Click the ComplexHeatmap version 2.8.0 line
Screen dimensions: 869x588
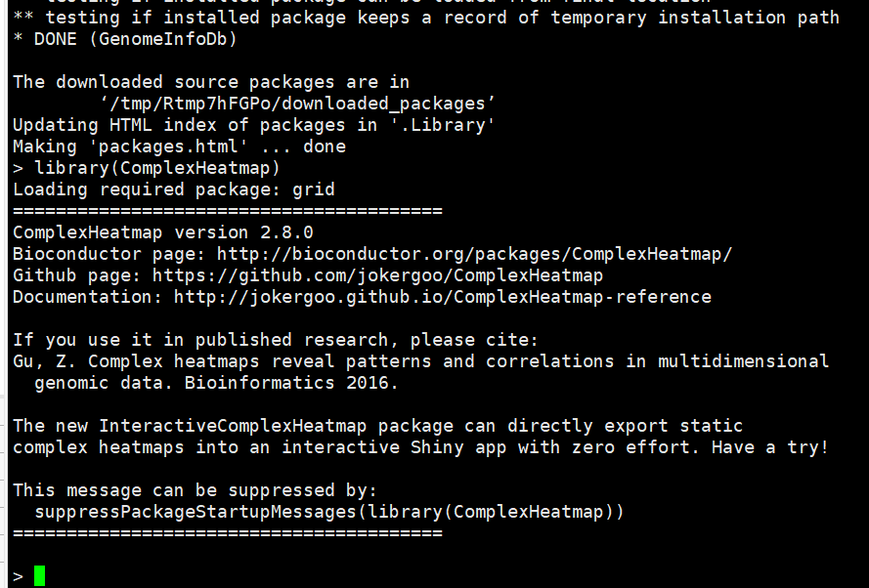pyautogui.click(x=162, y=232)
